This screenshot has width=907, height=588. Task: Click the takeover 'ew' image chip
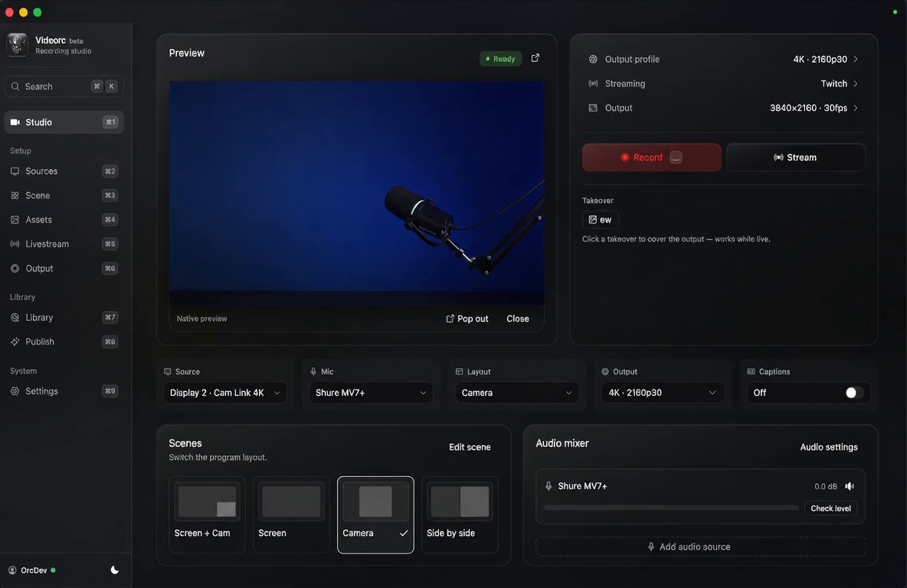click(600, 220)
